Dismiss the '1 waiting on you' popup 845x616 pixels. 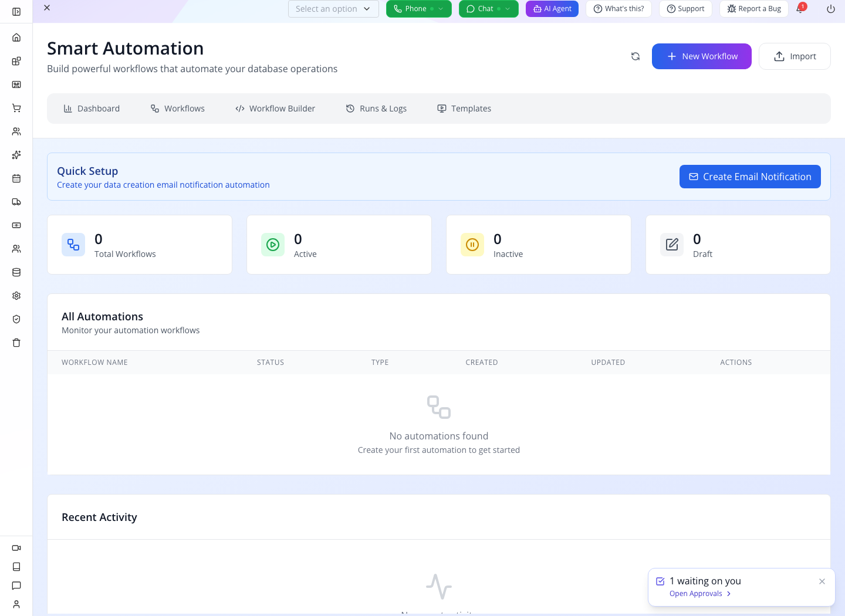822,581
